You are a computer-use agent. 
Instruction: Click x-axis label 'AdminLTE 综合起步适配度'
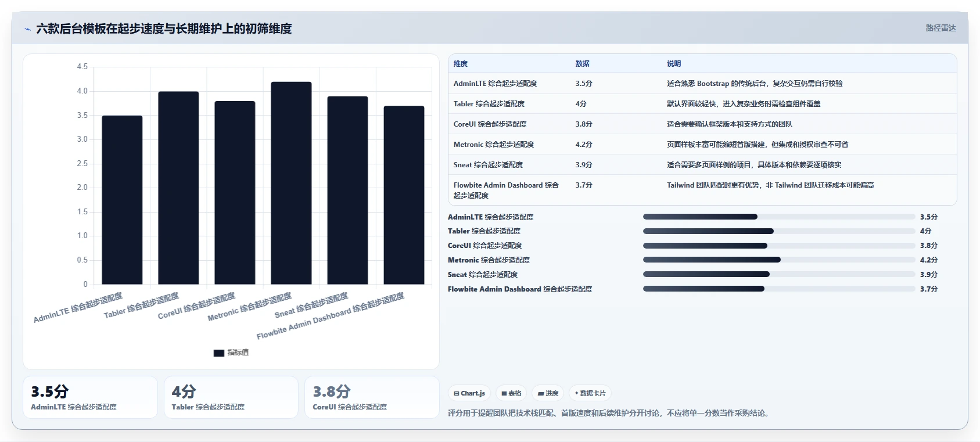[78, 308]
